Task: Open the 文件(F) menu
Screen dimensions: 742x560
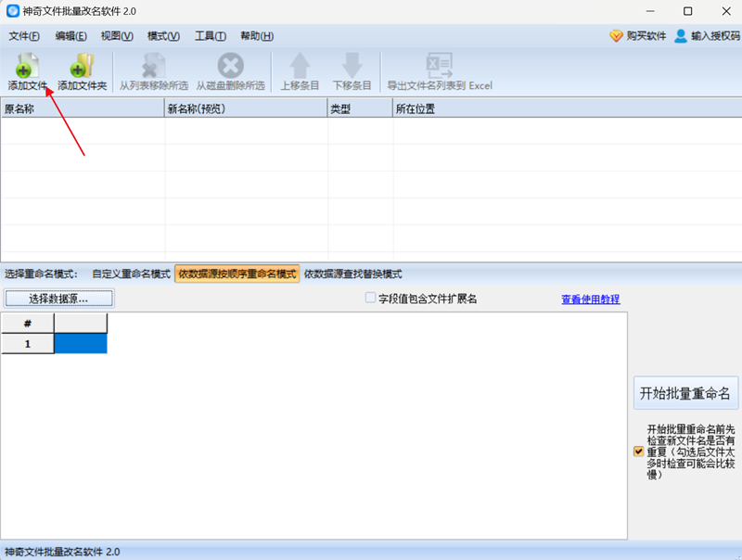Action: [24, 36]
